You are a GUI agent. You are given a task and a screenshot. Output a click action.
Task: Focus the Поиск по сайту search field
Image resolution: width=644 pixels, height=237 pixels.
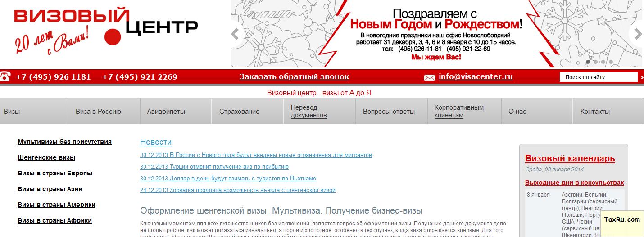click(x=599, y=77)
